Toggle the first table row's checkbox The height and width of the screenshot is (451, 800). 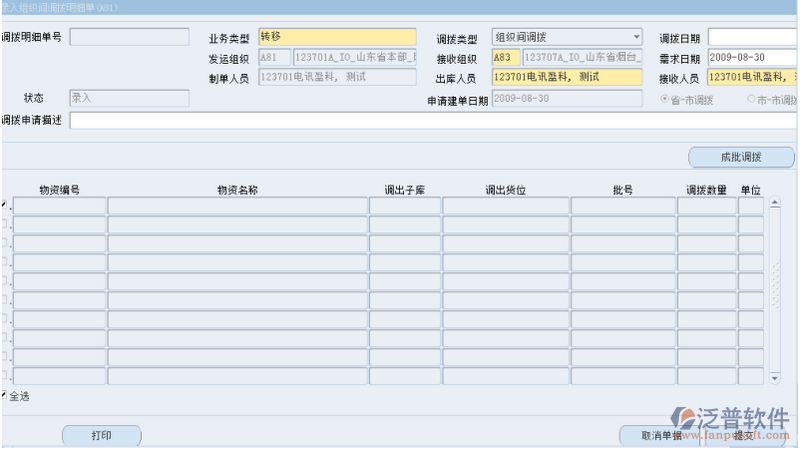[3, 206]
